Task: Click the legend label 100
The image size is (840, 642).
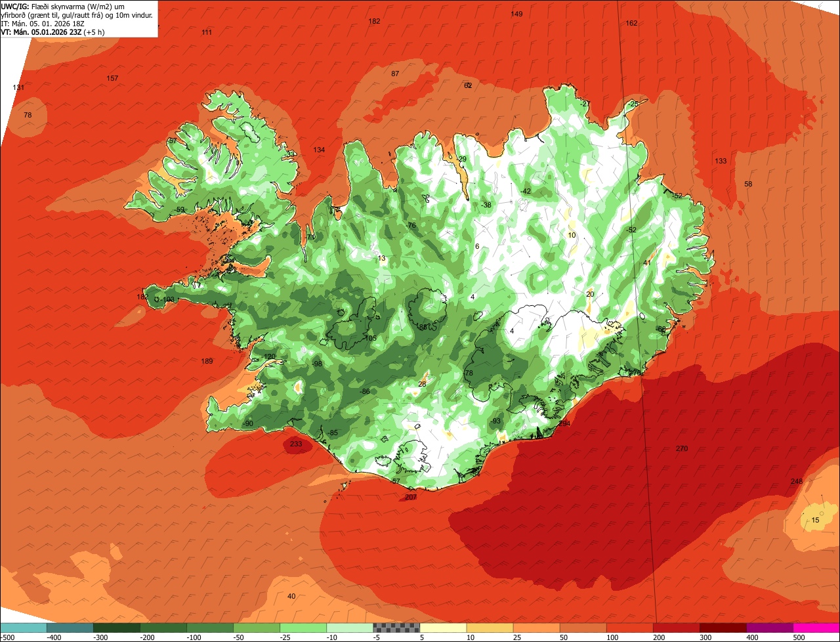Action: (x=612, y=637)
